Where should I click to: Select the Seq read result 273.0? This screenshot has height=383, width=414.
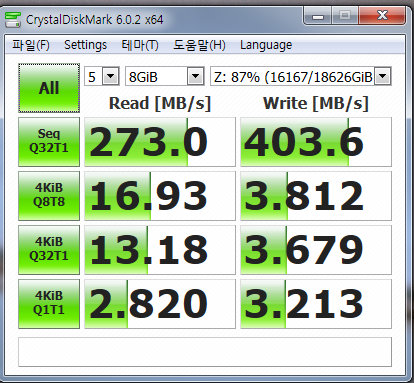click(x=160, y=142)
